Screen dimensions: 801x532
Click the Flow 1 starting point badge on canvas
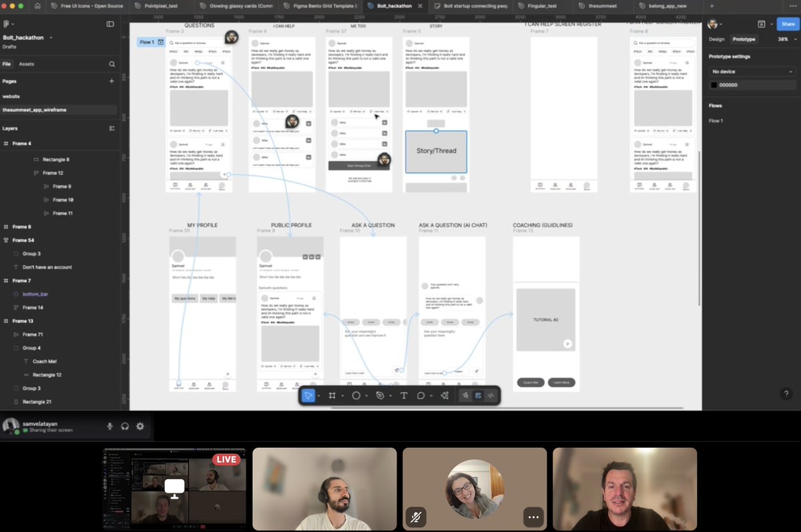click(x=152, y=42)
